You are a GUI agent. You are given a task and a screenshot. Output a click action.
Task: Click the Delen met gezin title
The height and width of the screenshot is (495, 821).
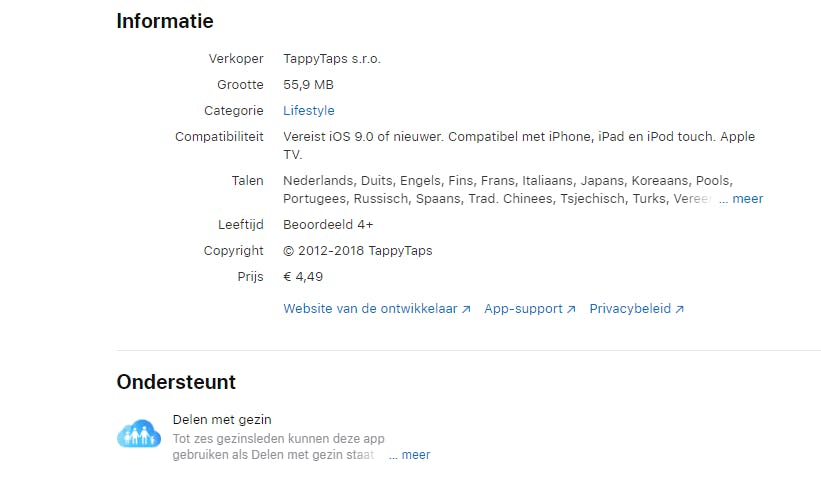(222, 420)
